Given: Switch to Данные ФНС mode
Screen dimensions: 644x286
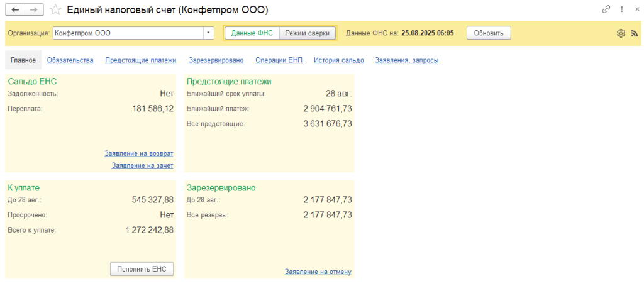Looking at the screenshot, I should click(x=252, y=33).
